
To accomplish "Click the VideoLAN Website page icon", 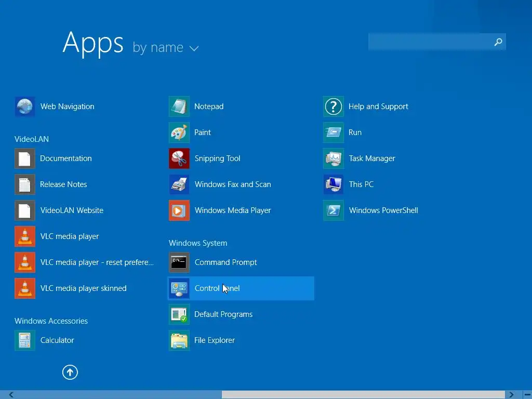I will click(x=25, y=210).
